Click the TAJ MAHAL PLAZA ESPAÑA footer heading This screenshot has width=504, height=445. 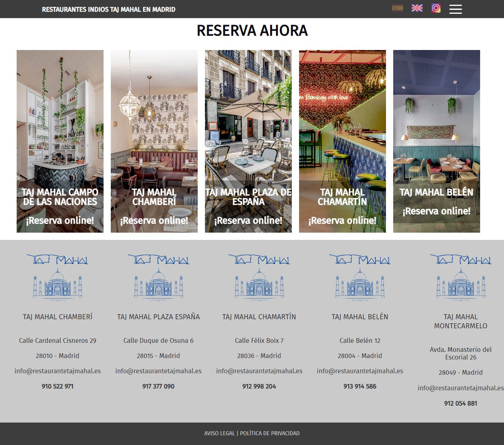click(159, 317)
